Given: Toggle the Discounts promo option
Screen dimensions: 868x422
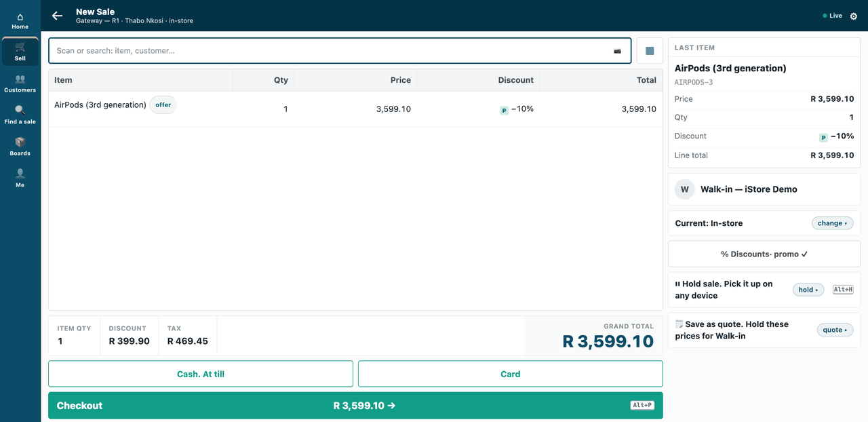Looking at the screenshot, I should point(764,254).
